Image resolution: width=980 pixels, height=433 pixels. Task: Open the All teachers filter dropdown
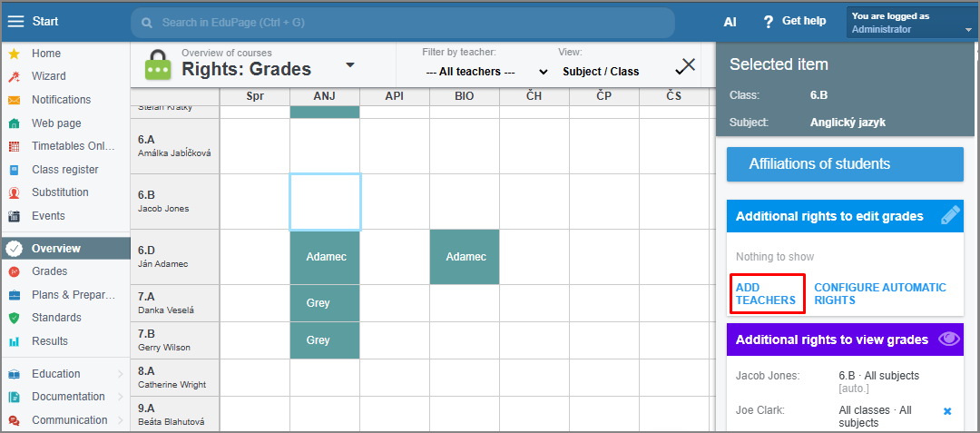tap(487, 72)
